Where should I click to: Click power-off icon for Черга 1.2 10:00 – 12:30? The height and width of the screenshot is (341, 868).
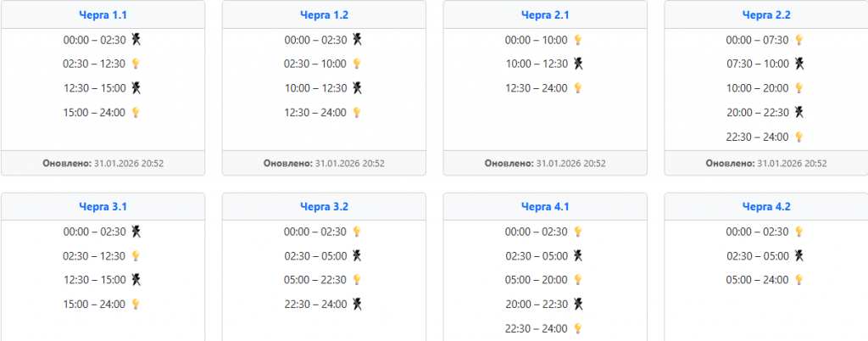point(357,87)
